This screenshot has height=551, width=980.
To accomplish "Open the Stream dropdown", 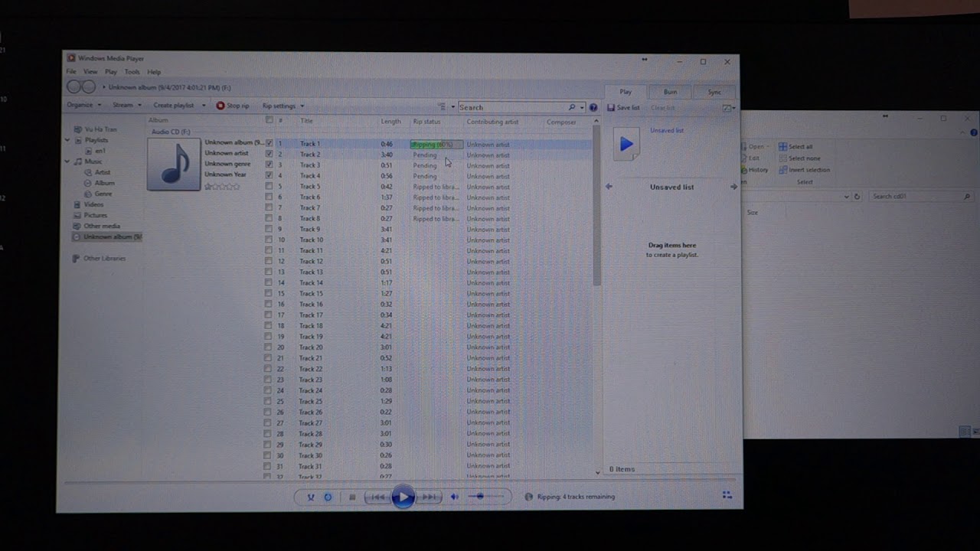I will (127, 106).
